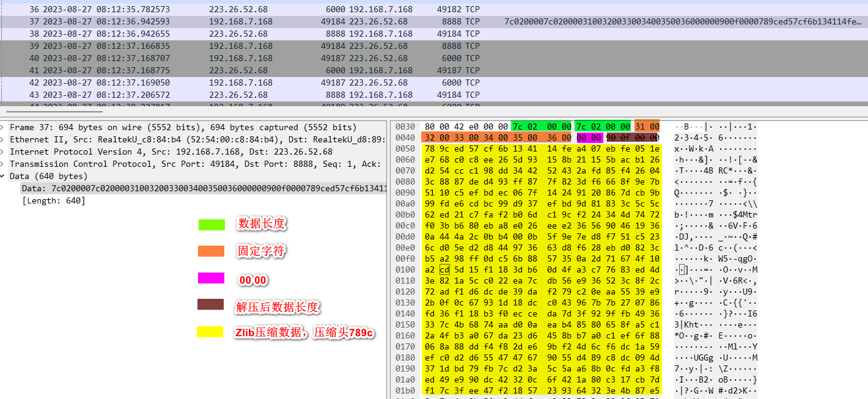The image size is (868, 399).
Task: Click hex offset 0040 in the bytes pane
Action: 405,138
